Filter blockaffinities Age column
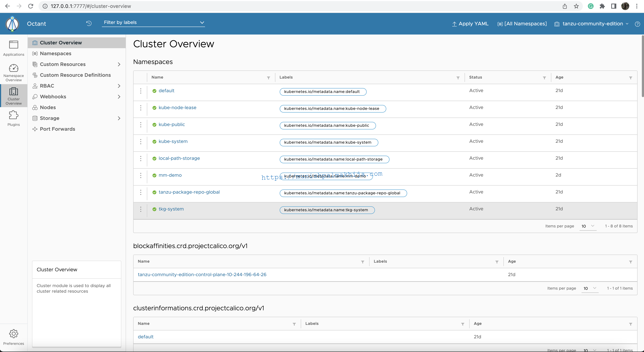The image size is (644, 352). [631, 262]
